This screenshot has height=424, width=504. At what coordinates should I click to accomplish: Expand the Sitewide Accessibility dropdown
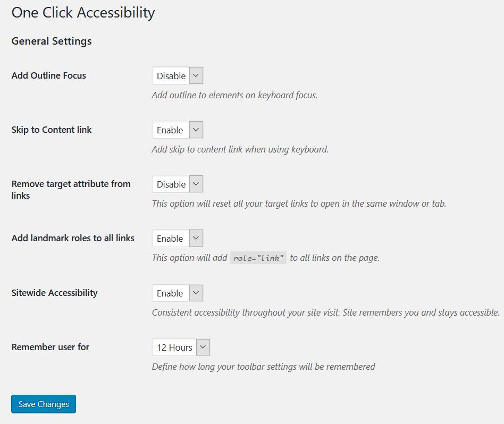pos(178,293)
